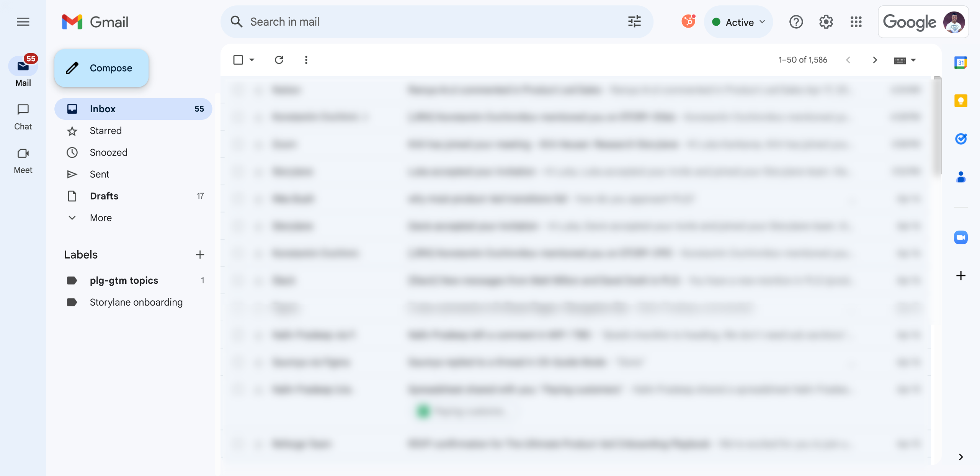980x476 pixels.
Task: Open the HubSpot extension icon
Action: point(688,21)
